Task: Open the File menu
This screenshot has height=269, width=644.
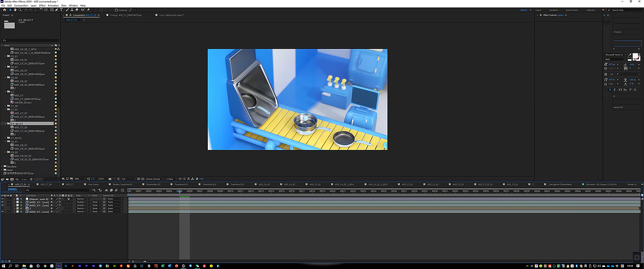Action: (x=3, y=6)
